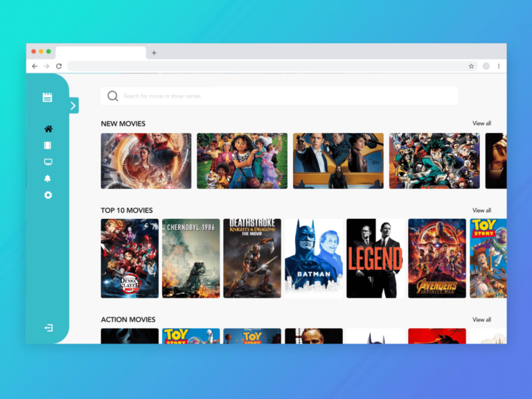Log out using the exit icon
Viewport: 532px width, 399px height.
pyautogui.click(x=48, y=328)
